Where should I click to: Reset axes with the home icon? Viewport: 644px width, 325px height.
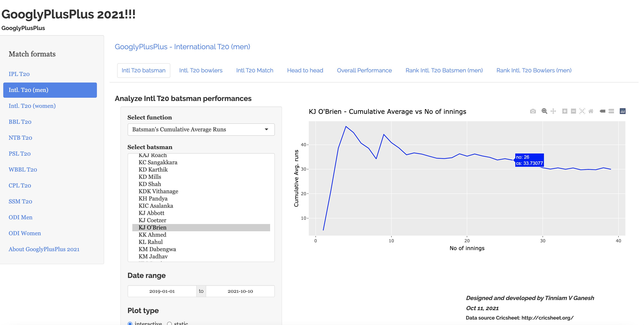[591, 111]
